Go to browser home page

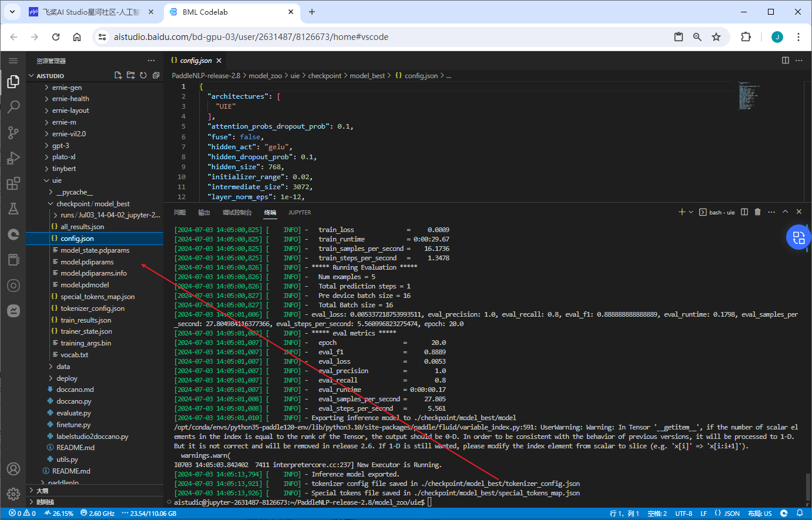point(77,36)
